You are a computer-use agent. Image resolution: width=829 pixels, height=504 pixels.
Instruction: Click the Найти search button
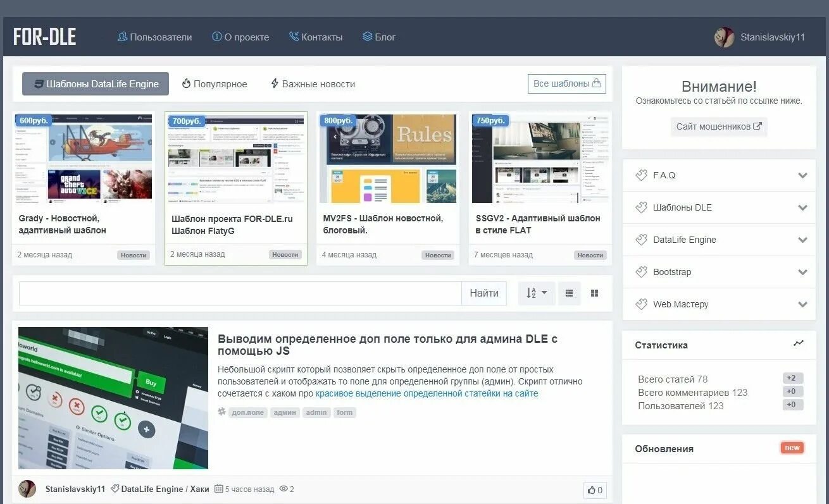coord(484,293)
